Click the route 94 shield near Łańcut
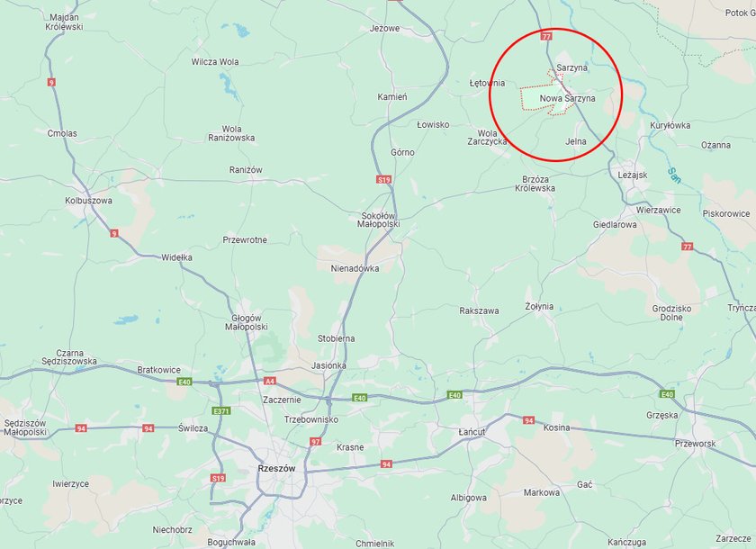The width and height of the screenshot is (756, 549). click(529, 420)
